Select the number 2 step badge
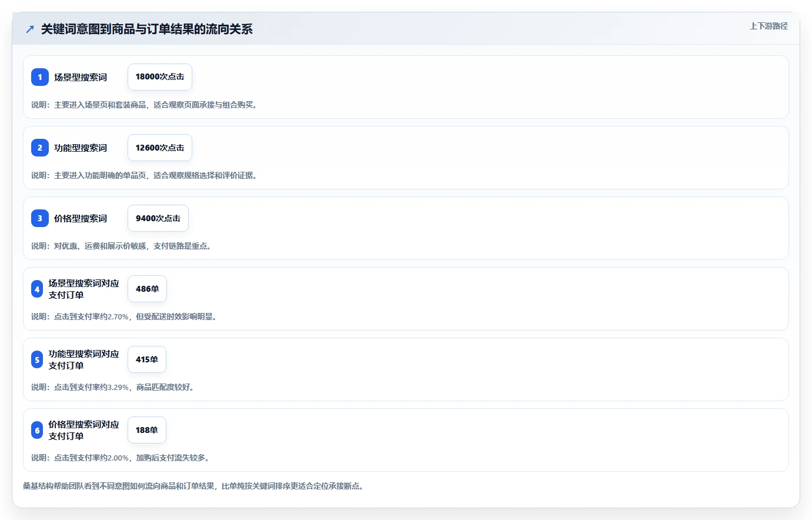The height and width of the screenshot is (520, 812). pos(40,148)
